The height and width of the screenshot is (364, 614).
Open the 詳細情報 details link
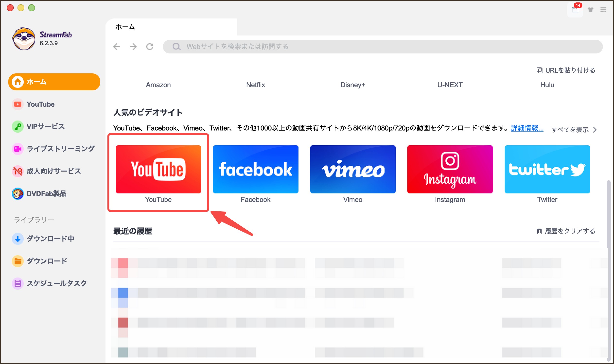(527, 128)
